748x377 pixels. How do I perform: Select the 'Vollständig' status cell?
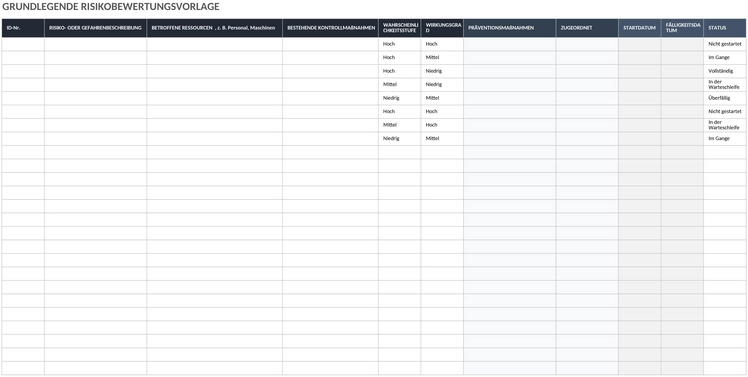(725, 71)
